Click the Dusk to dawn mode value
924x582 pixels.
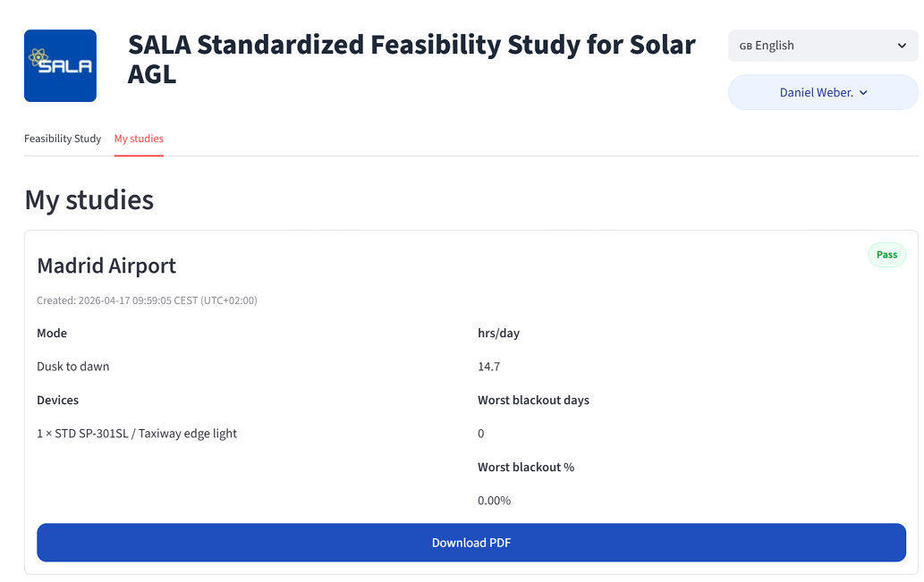(73, 367)
